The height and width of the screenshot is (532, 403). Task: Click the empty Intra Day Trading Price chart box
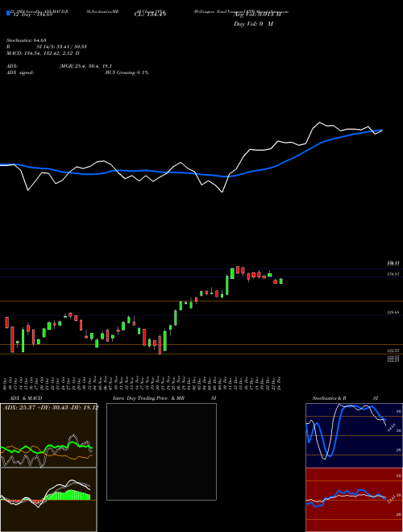[x=161, y=451]
